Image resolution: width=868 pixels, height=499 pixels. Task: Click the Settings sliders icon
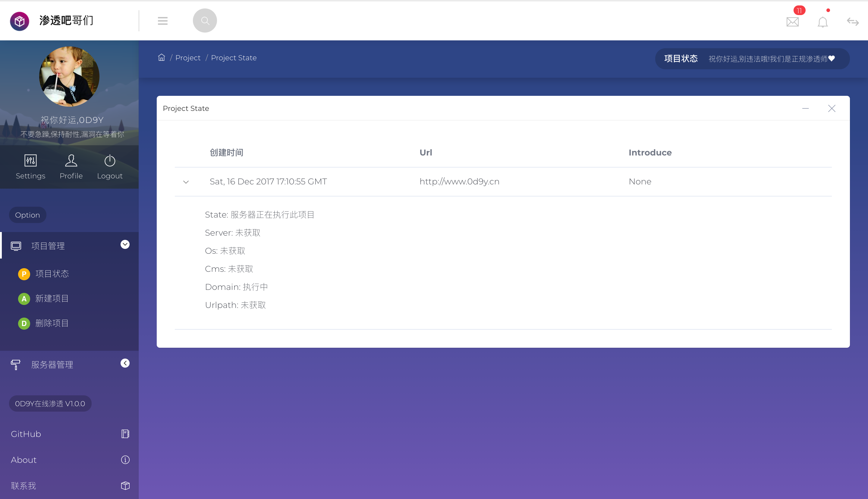(30, 160)
